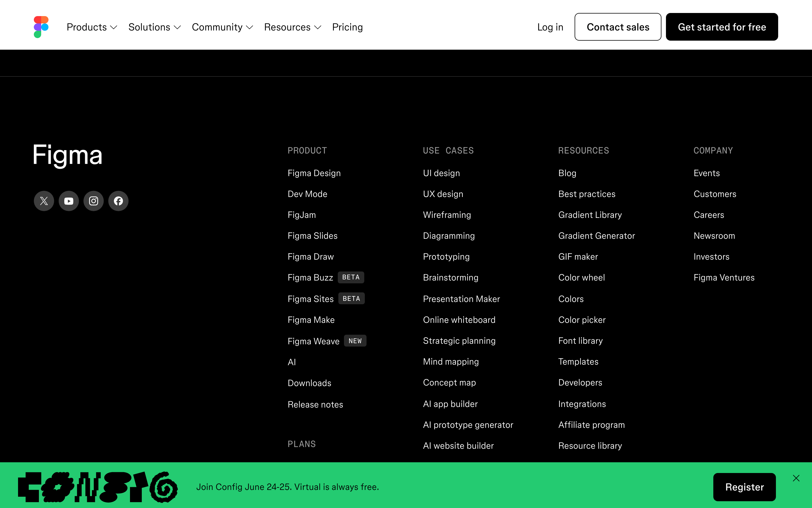Open the Investors link
812x508 pixels.
coord(711,257)
